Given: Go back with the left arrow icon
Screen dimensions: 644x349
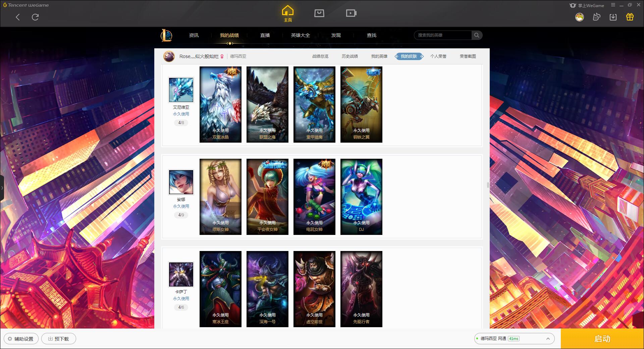Looking at the screenshot, I should tap(18, 17).
